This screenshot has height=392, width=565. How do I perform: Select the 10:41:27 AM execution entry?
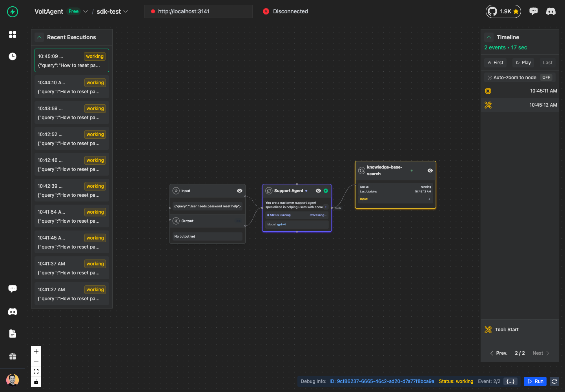pyautogui.click(x=72, y=294)
